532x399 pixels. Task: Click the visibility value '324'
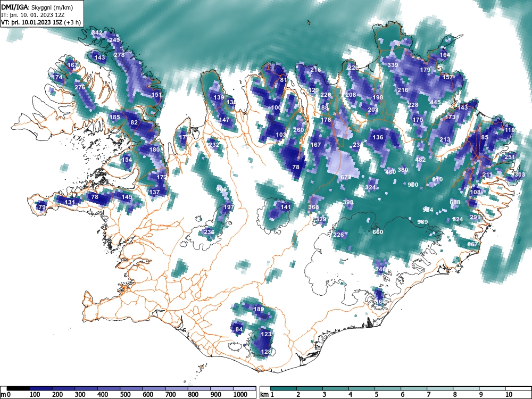pos(370,187)
